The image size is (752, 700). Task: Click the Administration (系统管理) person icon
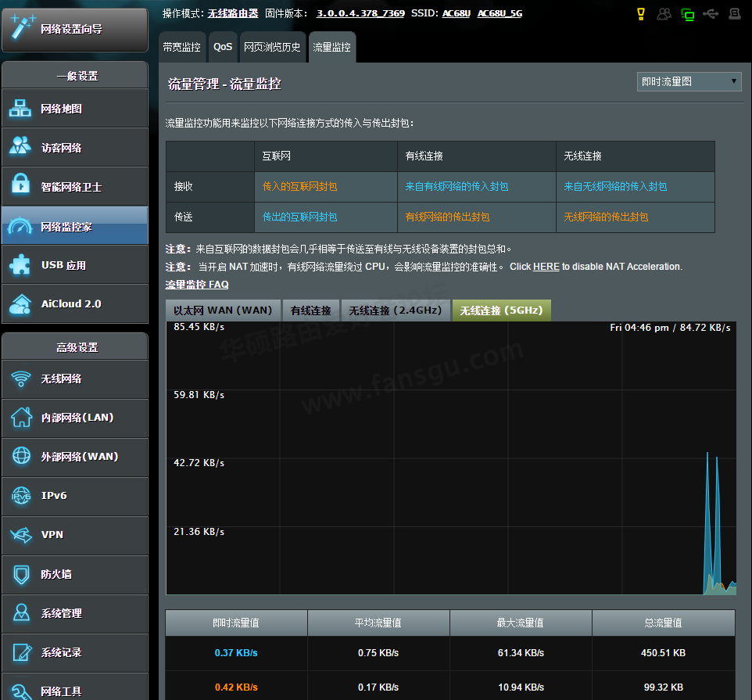point(21,612)
